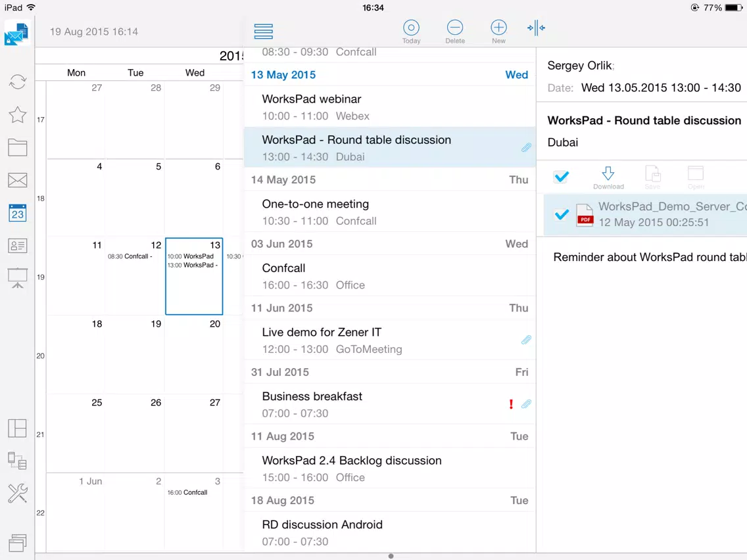Open favorites star icon in sidebar
This screenshot has width=747, height=560.
point(17,115)
